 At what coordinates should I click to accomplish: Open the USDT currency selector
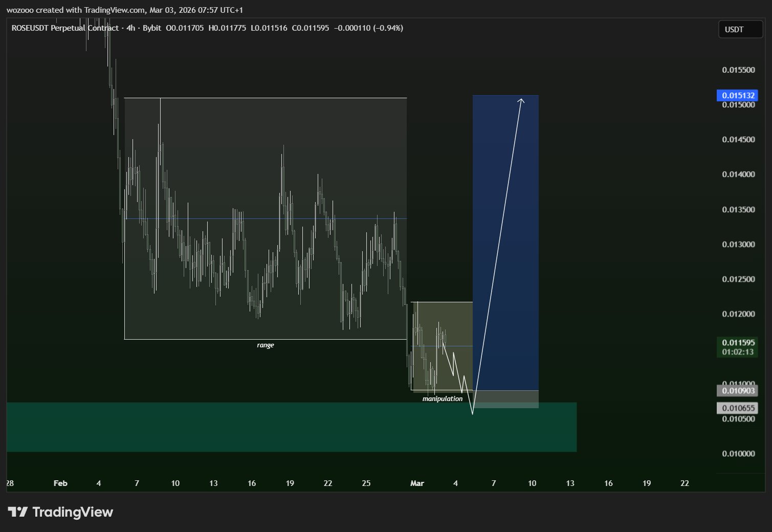740,29
